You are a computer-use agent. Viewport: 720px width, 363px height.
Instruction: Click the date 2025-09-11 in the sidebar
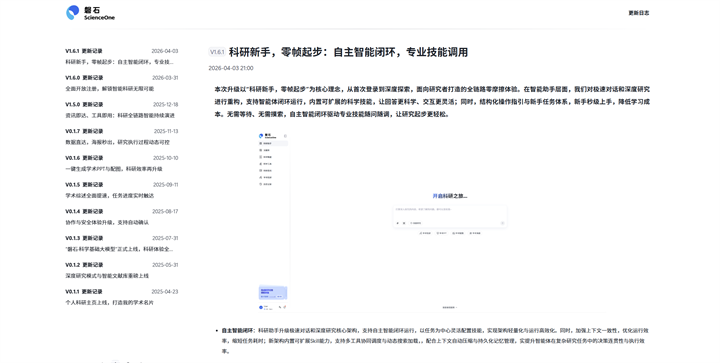(x=166, y=184)
